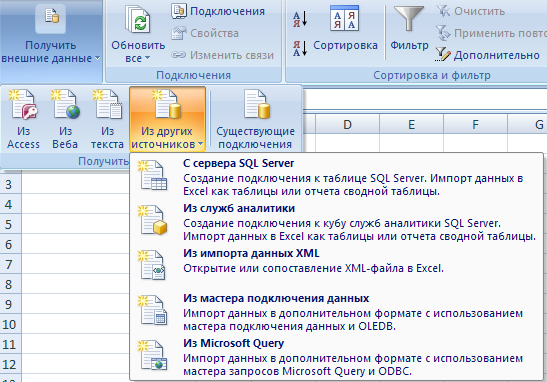Toggle the Фильтр funnel button
The height and width of the screenshot is (382, 547).
(409, 29)
